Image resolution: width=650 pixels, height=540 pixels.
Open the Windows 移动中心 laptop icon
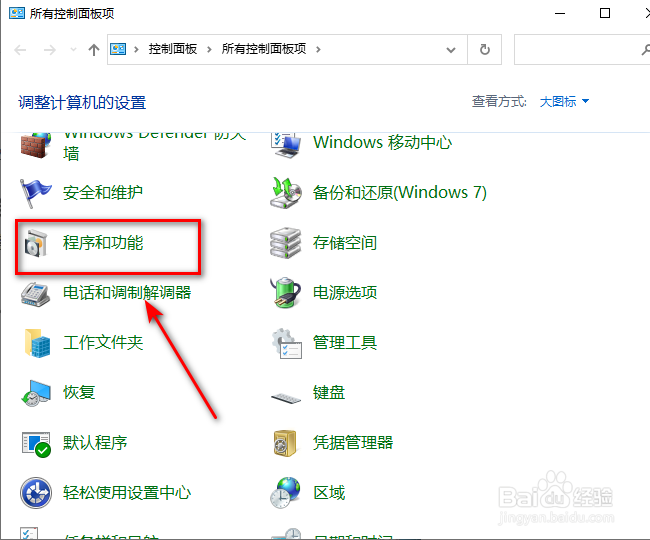pos(286,145)
